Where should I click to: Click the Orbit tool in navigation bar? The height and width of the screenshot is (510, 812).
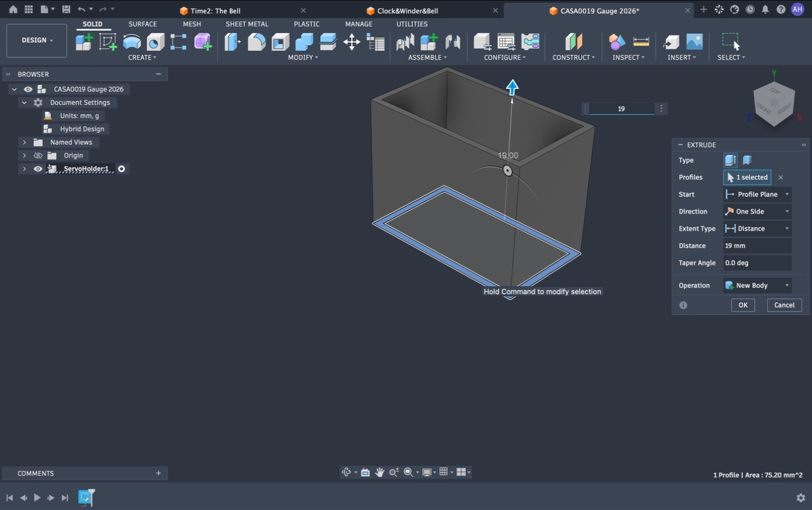(x=347, y=472)
